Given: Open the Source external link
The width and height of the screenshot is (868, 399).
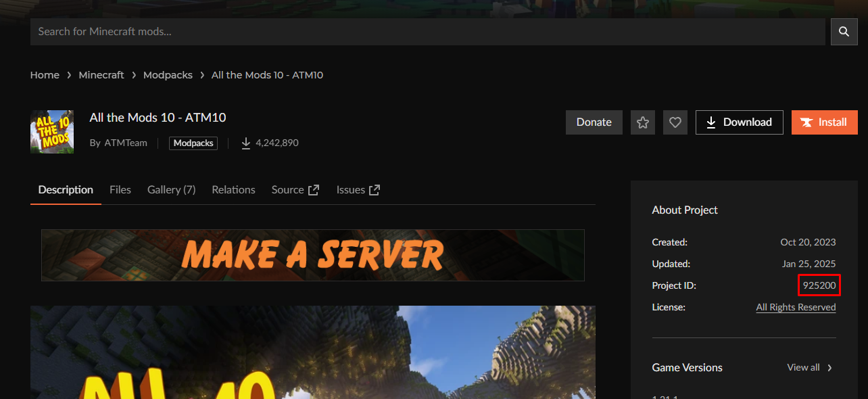Looking at the screenshot, I should (x=295, y=190).
